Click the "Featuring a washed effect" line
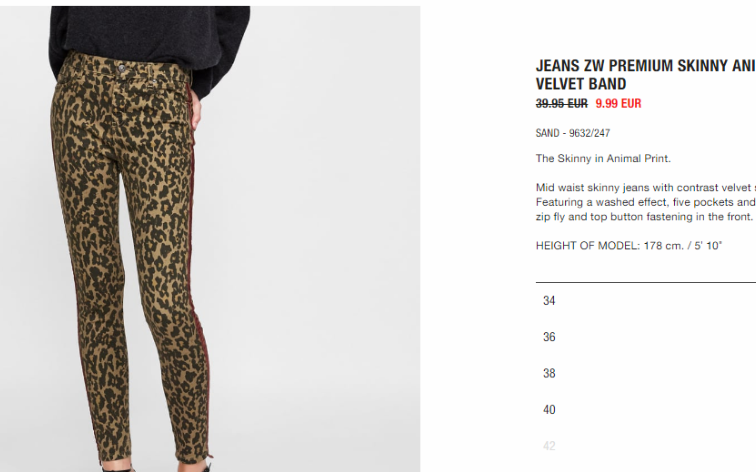 [646, 202]
